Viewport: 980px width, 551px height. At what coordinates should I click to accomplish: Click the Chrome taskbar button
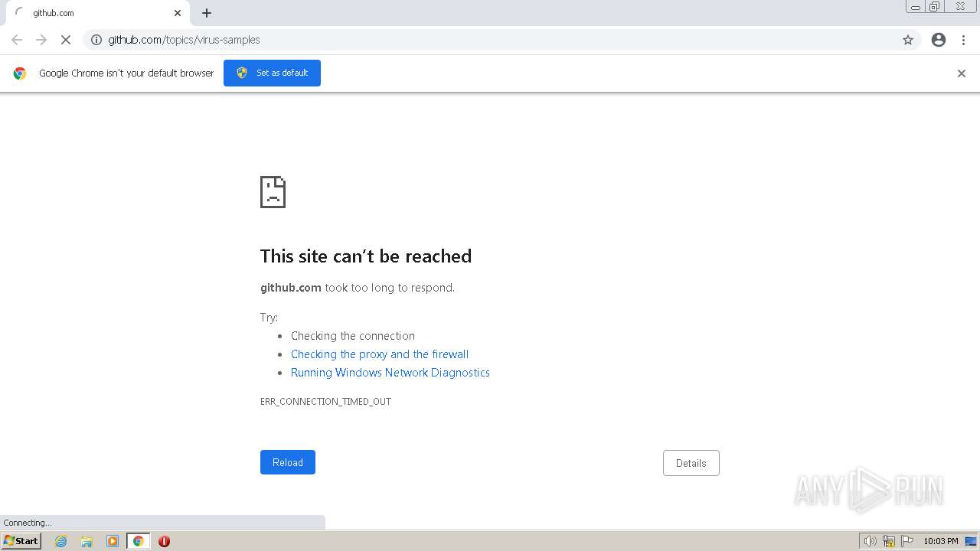tap(139, 541)
